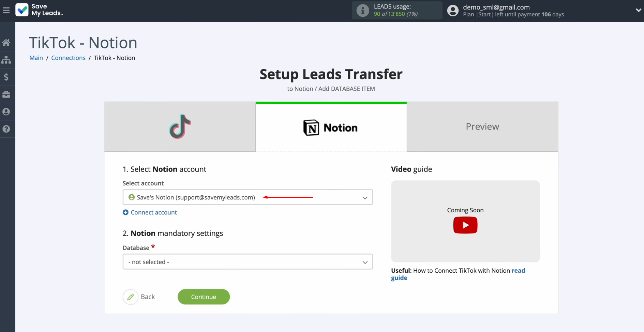Open the Select account dropdown
Viewport: 644px width, 332px height.
click(x=248, y=197)
